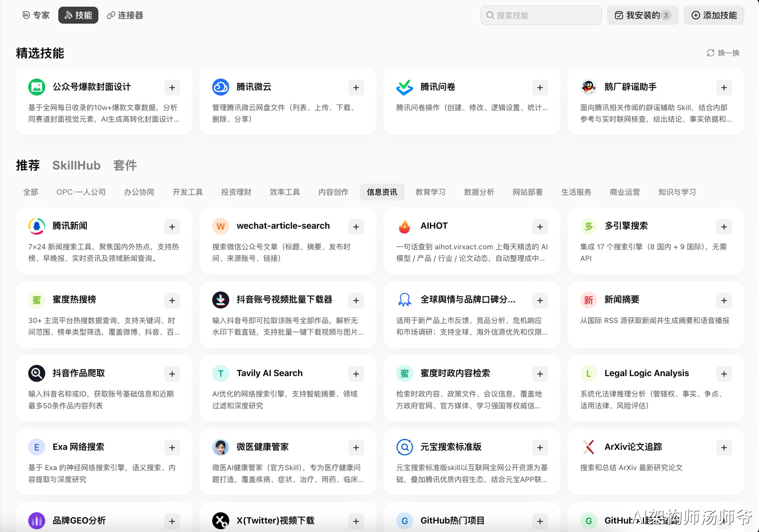Open the 蜜度热搜榜 skill card description
The image size is (759, 532).
coord(104,326)
